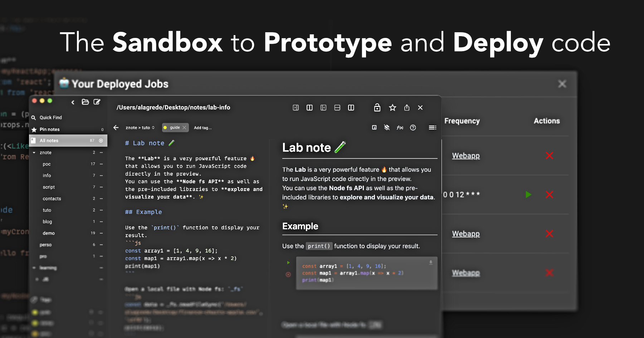The image size is (644, 338).
Task: Open the more menu for contacts
Action: [101, 199]
